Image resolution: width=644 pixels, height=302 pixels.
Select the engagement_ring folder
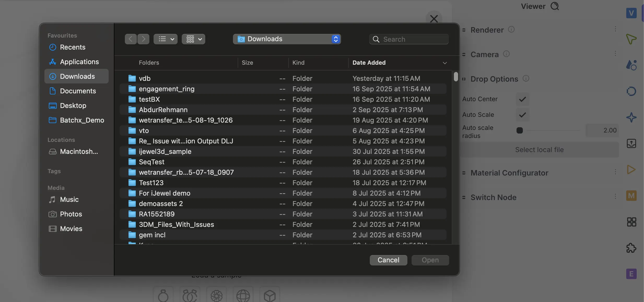pyautogui.click(x=283, y=89)
